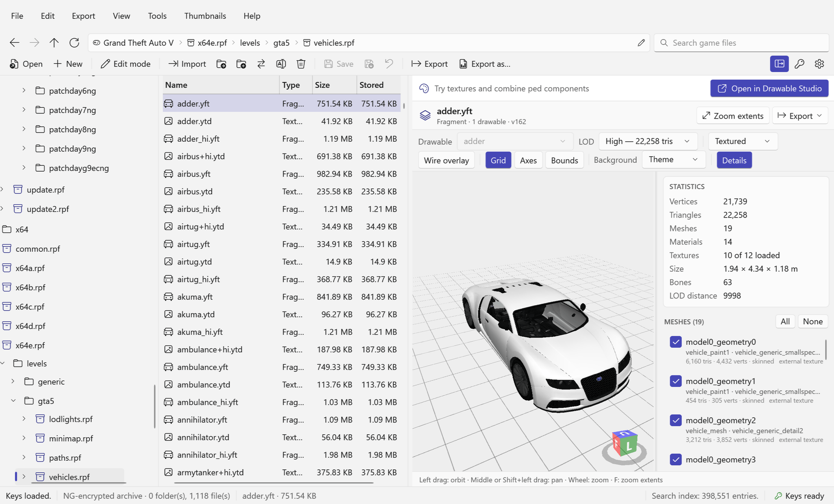
Task: Click the trash delete icon
Action: pyautogui.click(x=301, y=64)
